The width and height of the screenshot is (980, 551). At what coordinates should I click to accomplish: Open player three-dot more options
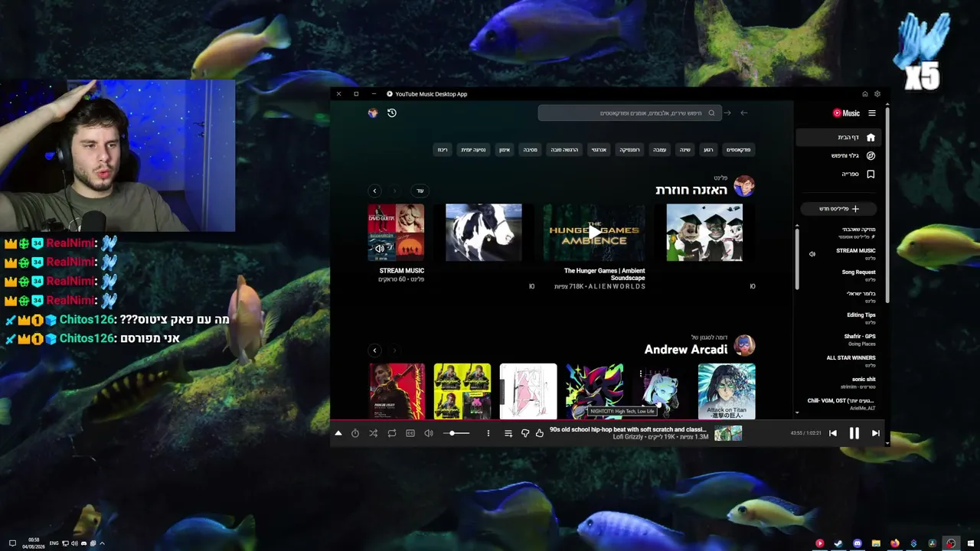[488, 433]
